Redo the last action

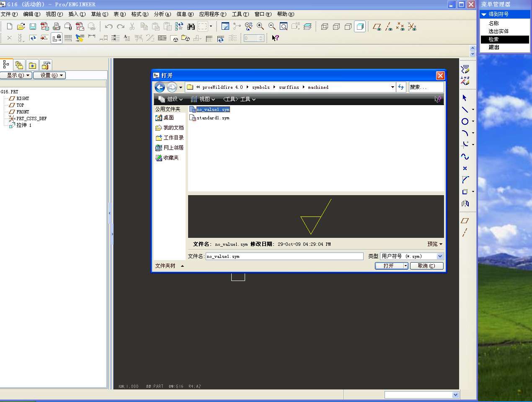point(121,26)
